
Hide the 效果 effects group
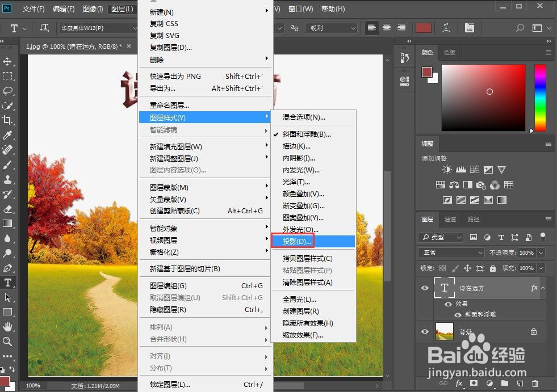coord(449,304)
